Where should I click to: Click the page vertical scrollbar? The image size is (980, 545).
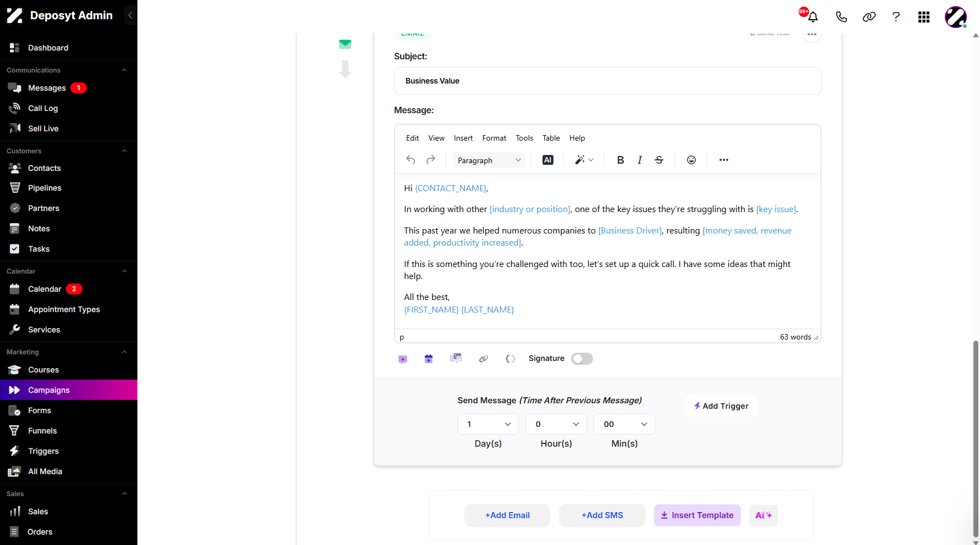[976, 440]
